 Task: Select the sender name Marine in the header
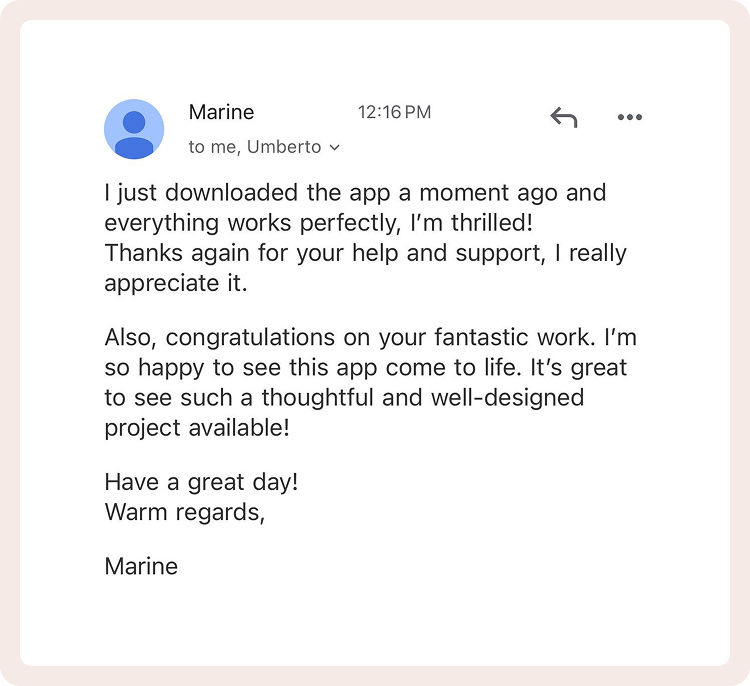point(221,112)
